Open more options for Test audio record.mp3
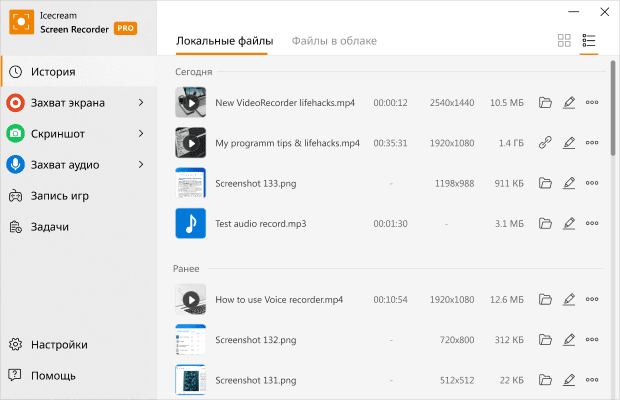Viewport: 620px width, 400px height. click(x=592, y=223)
